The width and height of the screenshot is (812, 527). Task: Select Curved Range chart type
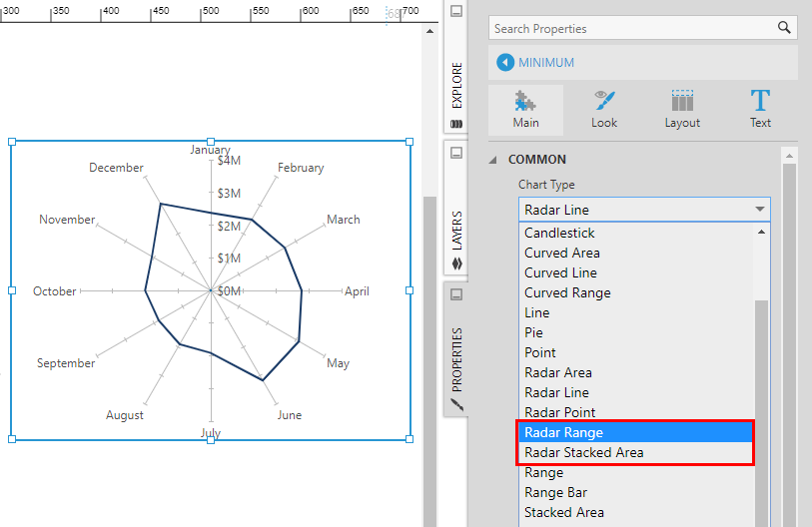(x=636, y=292)
